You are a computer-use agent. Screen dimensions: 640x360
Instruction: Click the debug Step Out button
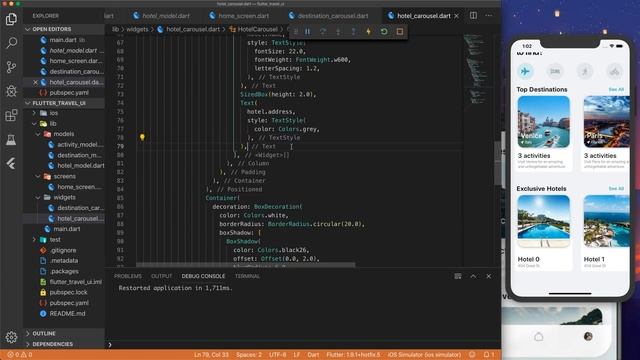[353, 31]
